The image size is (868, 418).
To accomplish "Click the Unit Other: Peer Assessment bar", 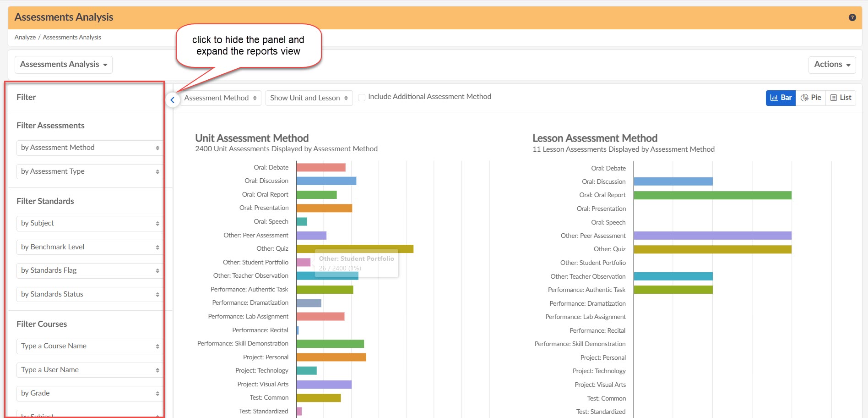I will 311,235.
